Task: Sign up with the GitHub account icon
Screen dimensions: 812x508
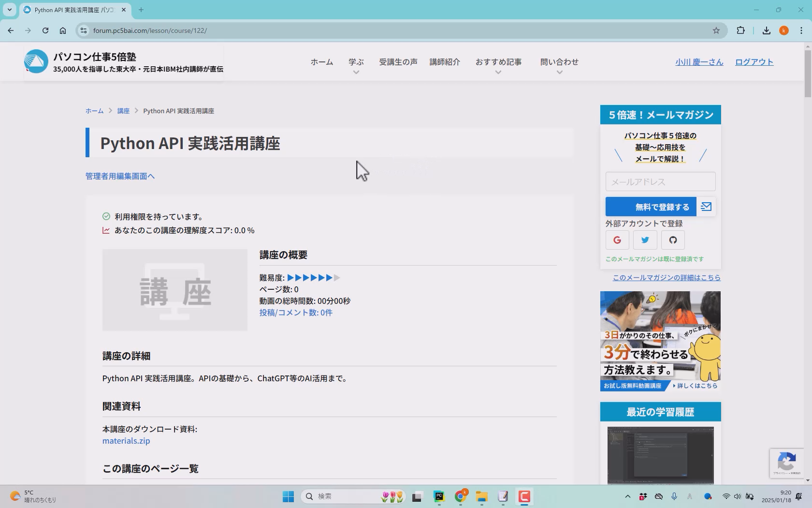Action: [673, 240]
